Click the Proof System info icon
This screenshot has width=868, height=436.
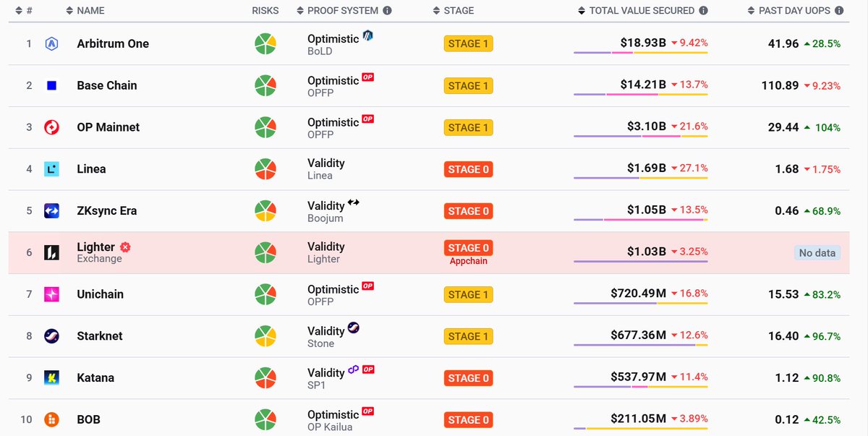388,11
